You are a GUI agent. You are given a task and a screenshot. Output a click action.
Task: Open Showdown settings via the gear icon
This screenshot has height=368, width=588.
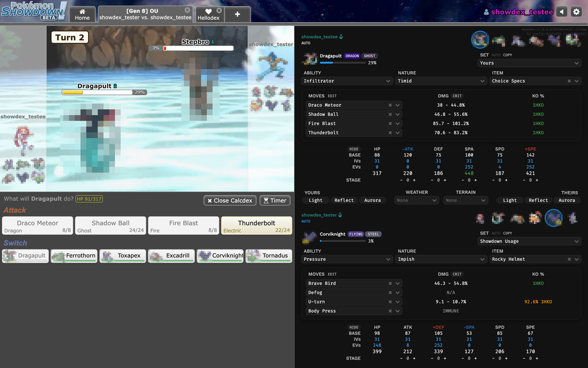pos(576,11)
